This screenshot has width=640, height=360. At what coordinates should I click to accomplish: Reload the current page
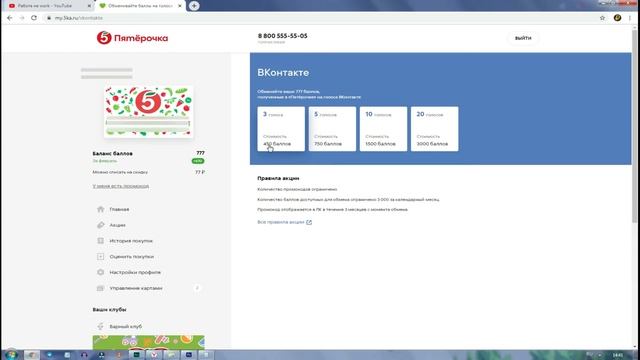click(34, 18)
